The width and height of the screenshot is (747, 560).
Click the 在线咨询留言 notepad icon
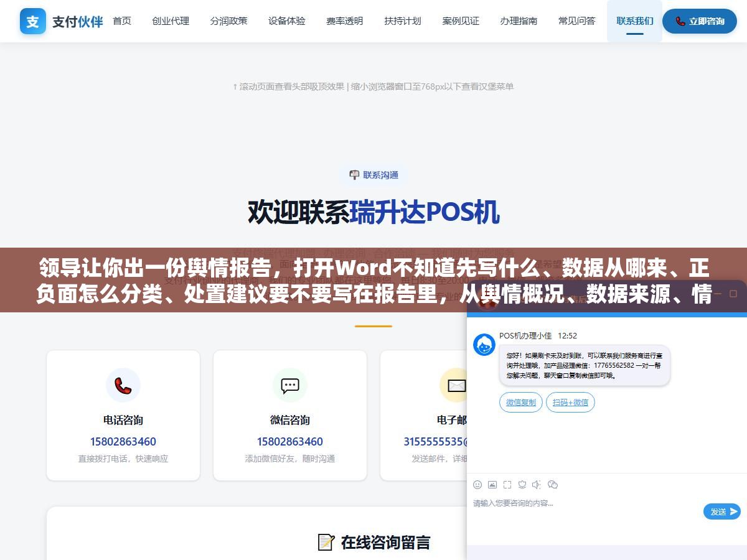point(326,542)
